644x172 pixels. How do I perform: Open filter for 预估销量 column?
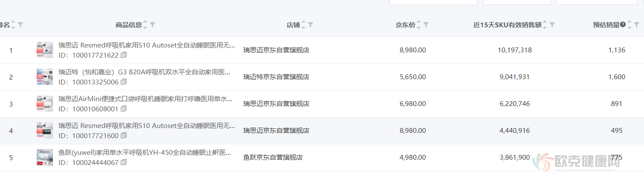(x=637, y=25)
